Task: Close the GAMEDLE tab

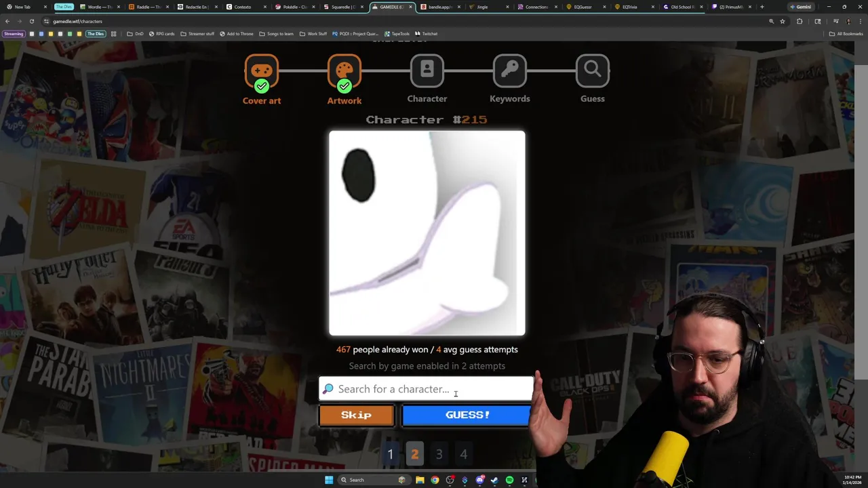Action: point(410,7)
